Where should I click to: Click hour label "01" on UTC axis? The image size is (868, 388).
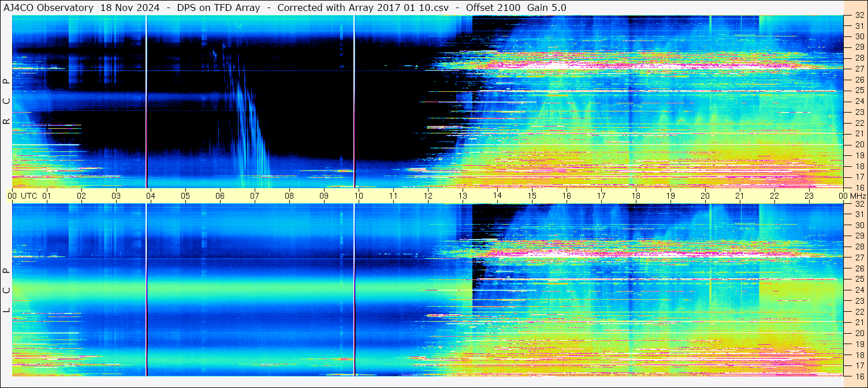[47, 196]
